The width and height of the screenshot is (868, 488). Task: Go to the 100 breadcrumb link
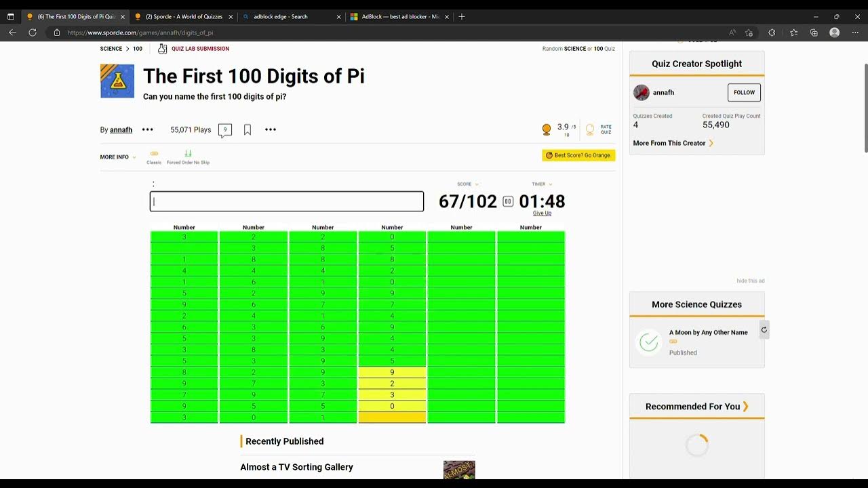138,49
